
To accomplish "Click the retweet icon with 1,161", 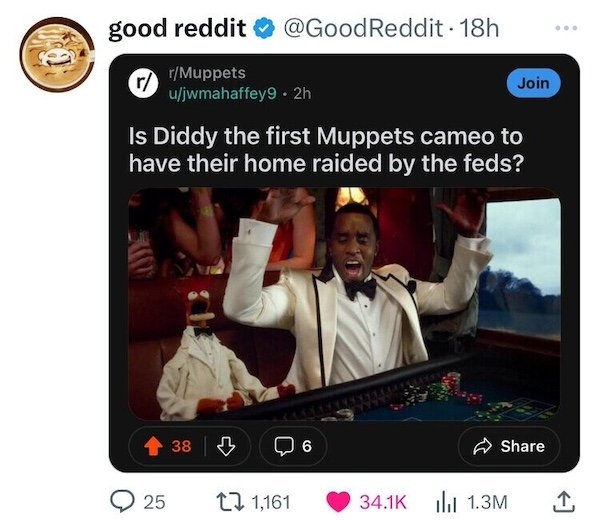I will tap(230, 502).
